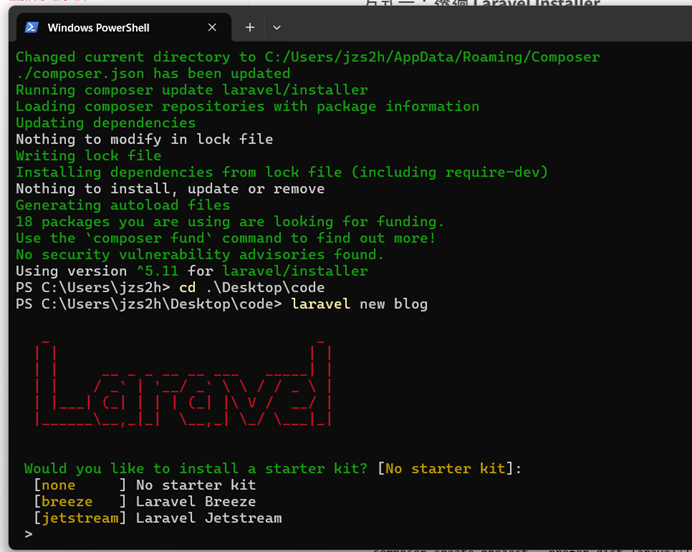Click the '>' input prompt line
The height and width of the screenshot is (552, 692).
point(29,534)
